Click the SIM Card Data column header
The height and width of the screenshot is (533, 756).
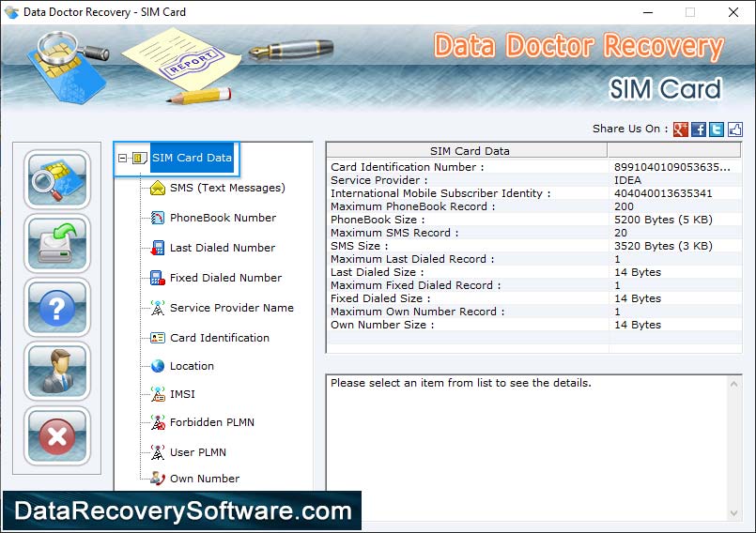(467, 151)
